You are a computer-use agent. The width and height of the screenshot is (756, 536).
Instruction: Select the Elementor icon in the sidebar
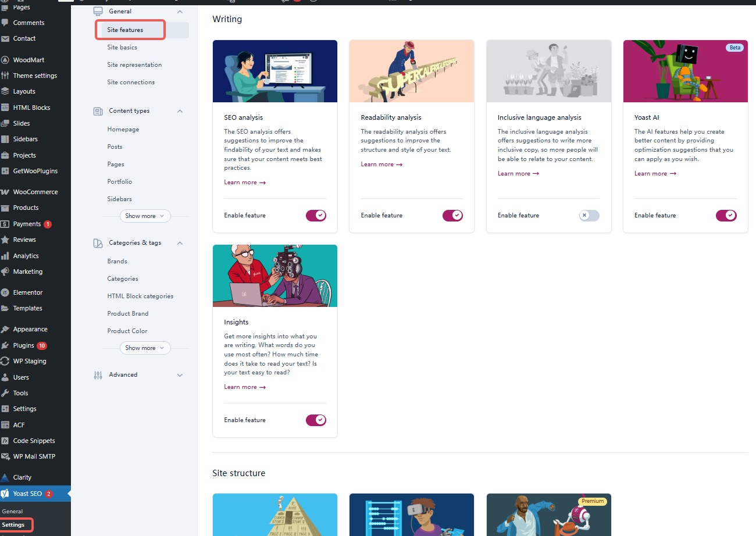click(5, 292)
